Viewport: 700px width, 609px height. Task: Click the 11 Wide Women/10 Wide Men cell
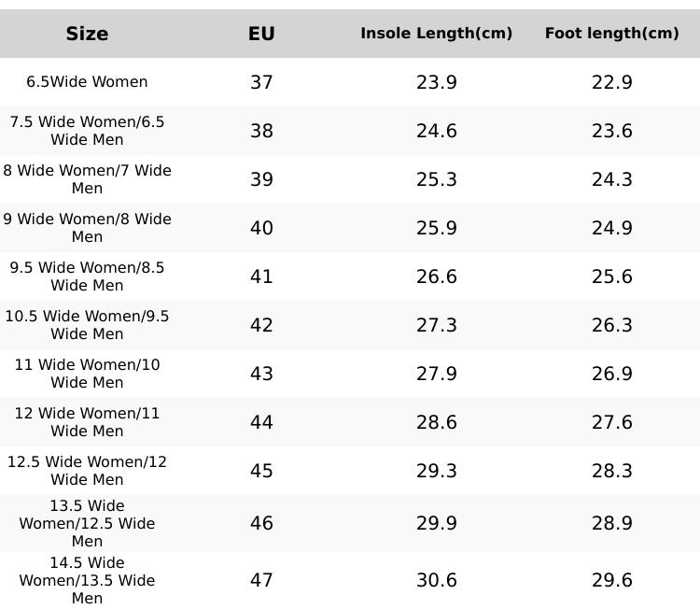(x=87, y=374)
